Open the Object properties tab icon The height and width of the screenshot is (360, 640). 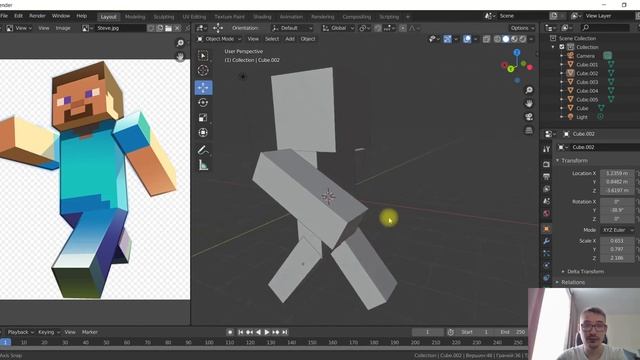[x=547, y=229]
